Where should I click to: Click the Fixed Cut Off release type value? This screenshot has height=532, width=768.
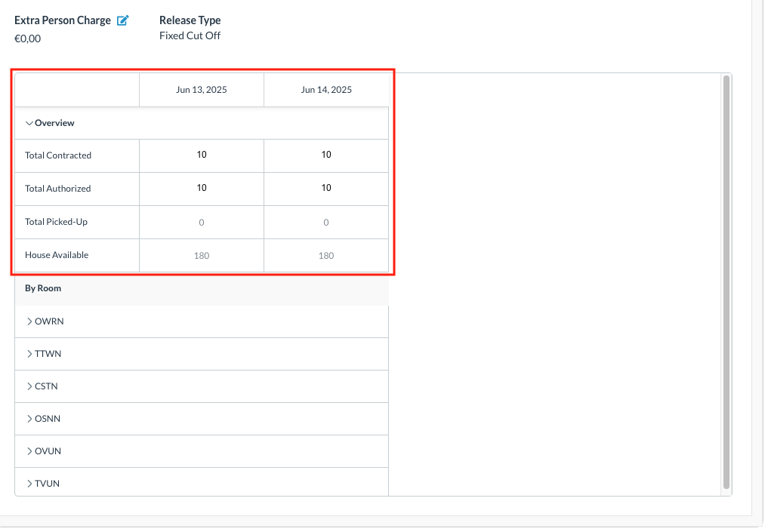click(x=190, y=36)
